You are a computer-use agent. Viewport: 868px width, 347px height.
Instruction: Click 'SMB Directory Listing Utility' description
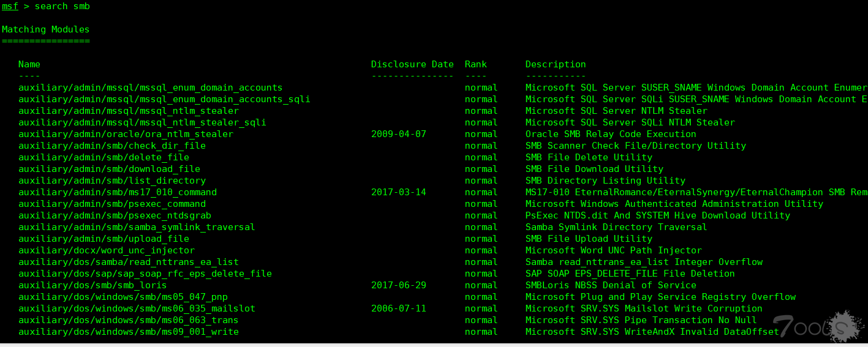pyautogui.click(x=605, y=181)
